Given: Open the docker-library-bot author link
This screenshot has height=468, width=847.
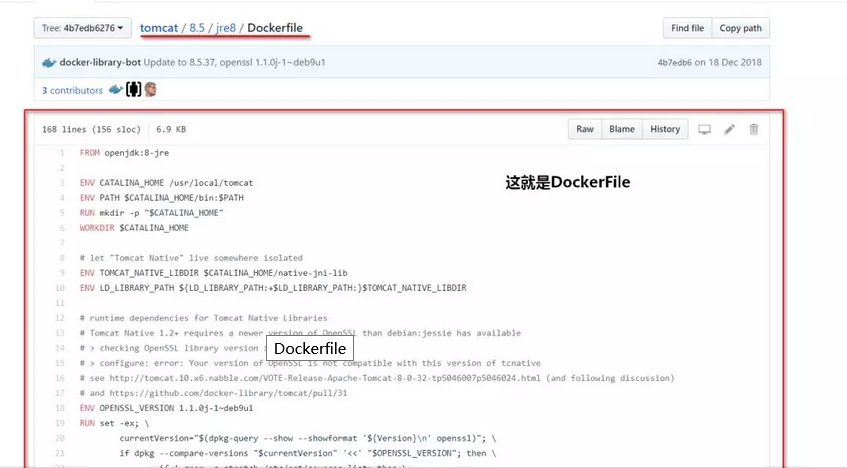Looking at the screenshot, I should [x=100, y=62].
